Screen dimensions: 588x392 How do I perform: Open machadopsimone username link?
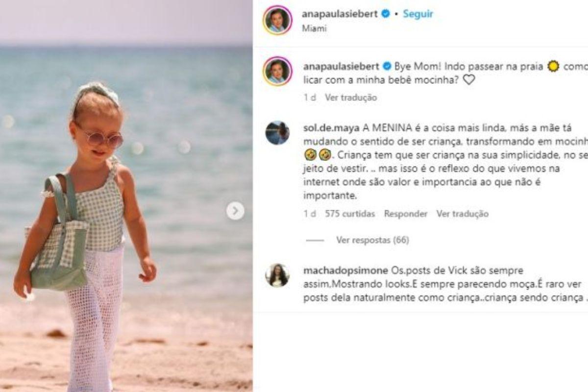pyautogui.click(x=345, y=270)
